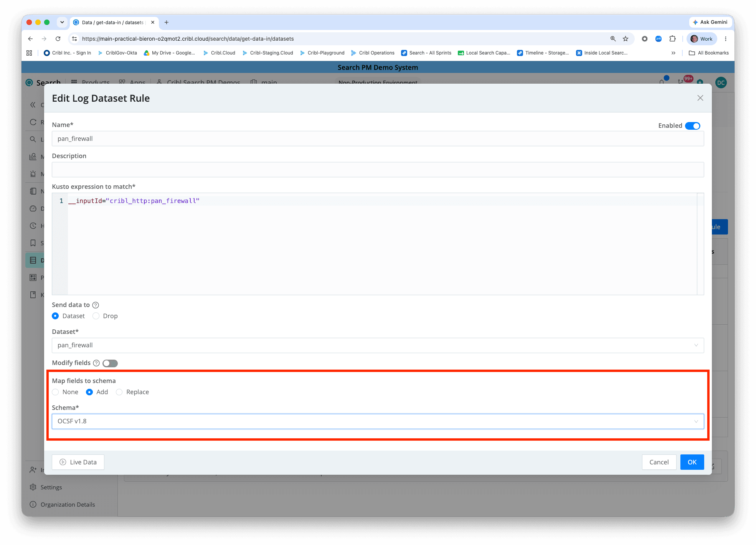Viewport: 756px width, 545px height.
Task: Choose Add for Map fields to schema
Action: coord(89,392)
